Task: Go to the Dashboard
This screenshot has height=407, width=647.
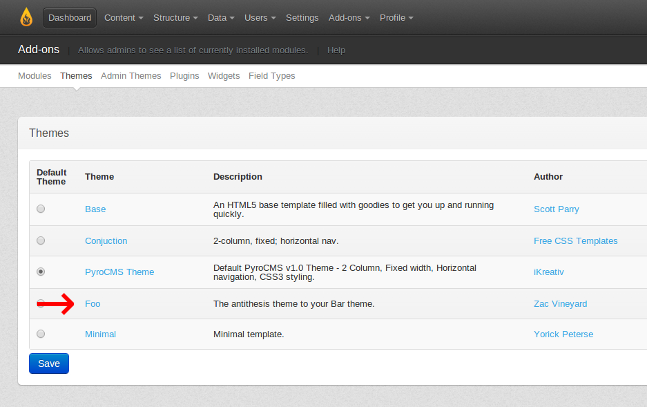Action: [x=69, y=18]
